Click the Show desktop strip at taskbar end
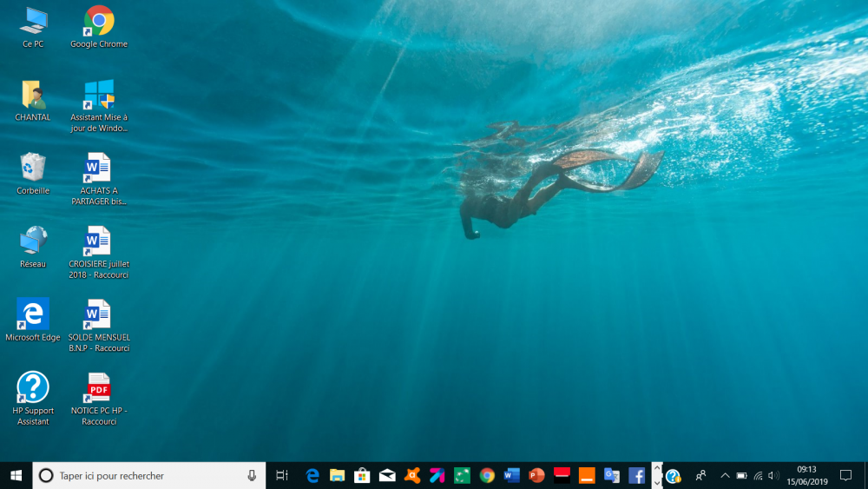868x489 pixels. pyautogui.click(x=865, y=475)
